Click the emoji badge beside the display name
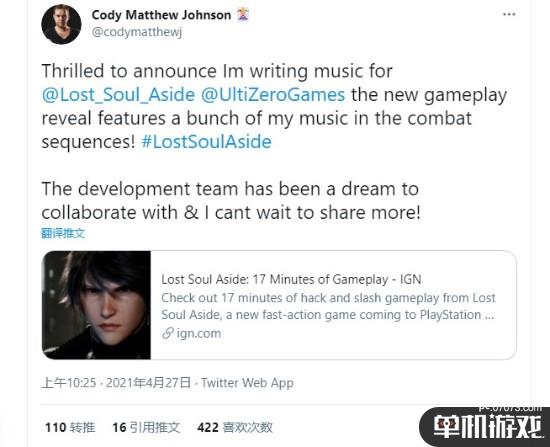 click(242, 15)
